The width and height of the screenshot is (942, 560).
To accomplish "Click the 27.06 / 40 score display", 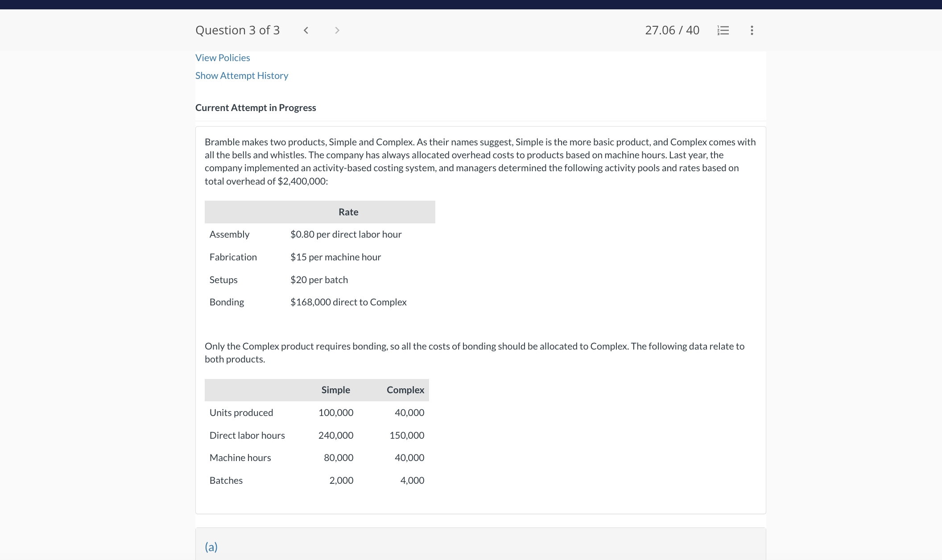I will (672, 30).
